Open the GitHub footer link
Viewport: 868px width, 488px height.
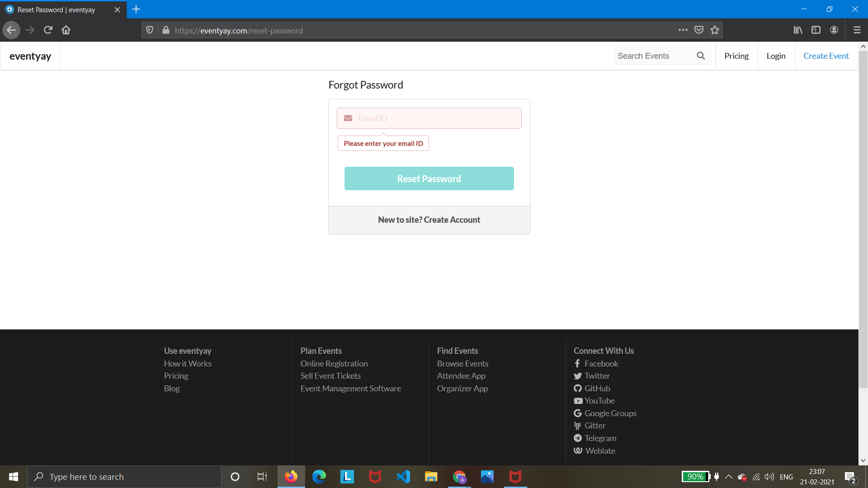point(597,388)
